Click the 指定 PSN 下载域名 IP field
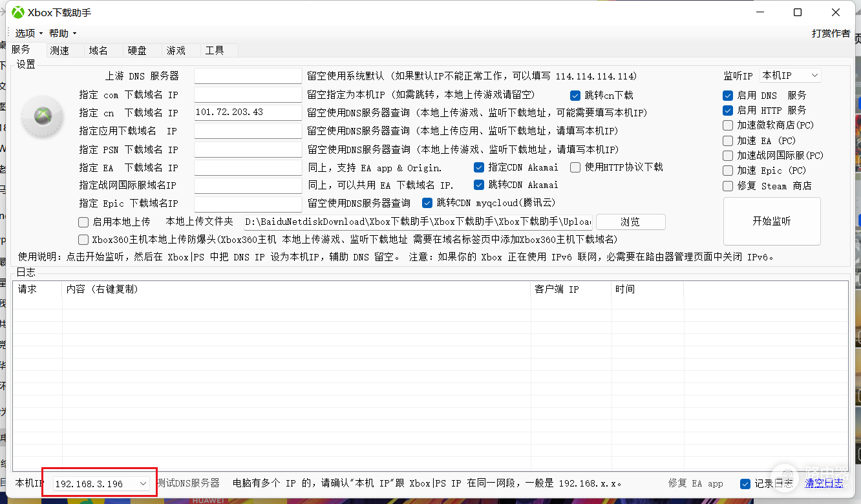The height and width of the screenshot is (504, 861). tap(248, 149)
